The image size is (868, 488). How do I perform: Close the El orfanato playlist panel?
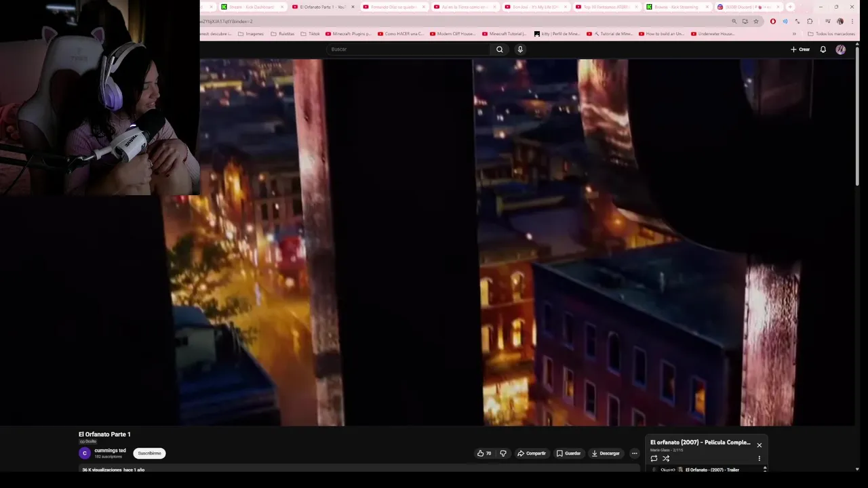[759, 445]
